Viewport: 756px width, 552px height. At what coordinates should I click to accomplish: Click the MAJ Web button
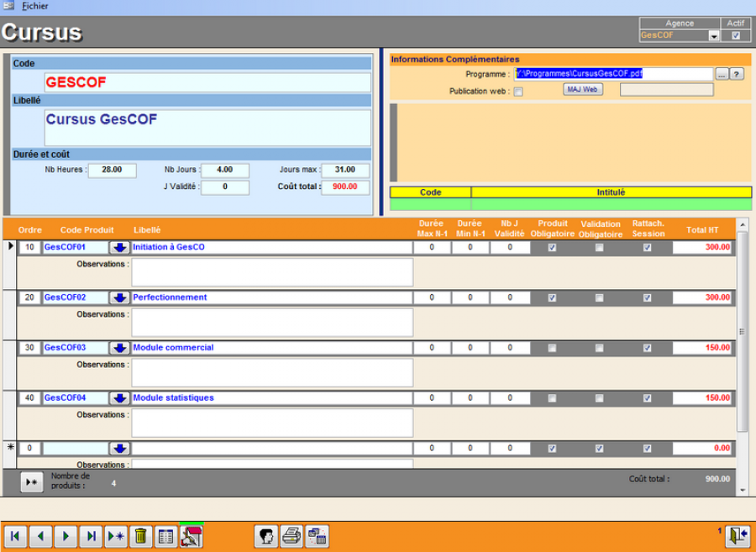tap(582, 89)
